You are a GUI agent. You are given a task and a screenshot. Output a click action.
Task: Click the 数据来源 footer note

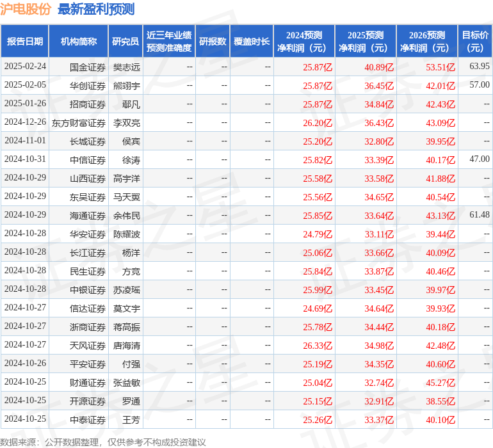[103, 442]
